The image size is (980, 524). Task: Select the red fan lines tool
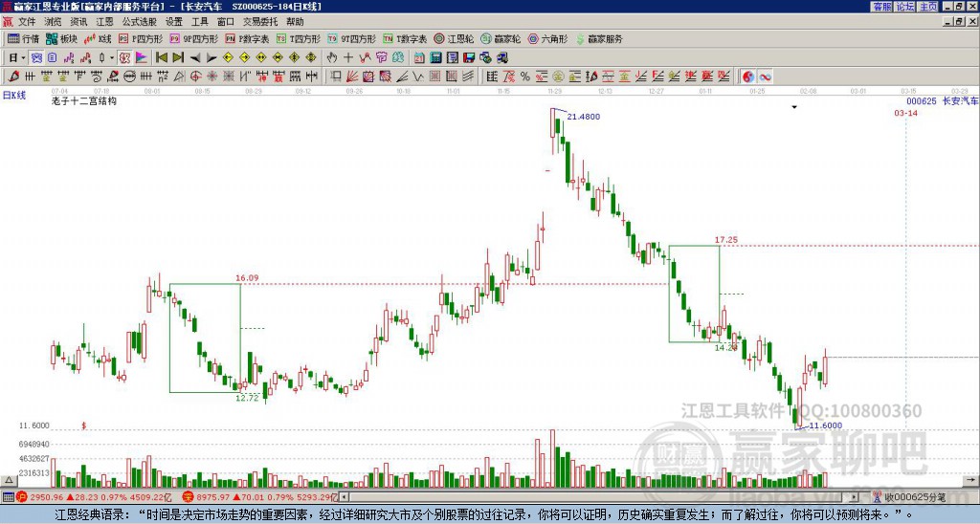pos(352,76)
